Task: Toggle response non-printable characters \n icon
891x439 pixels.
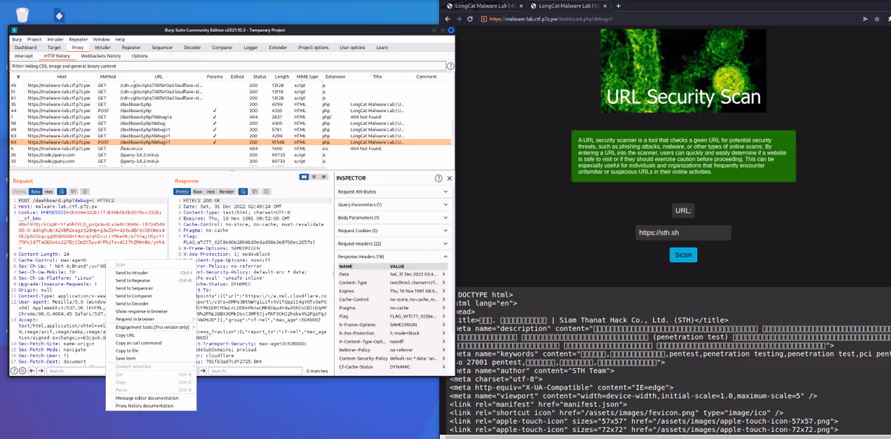Action: tap(255, 191)
